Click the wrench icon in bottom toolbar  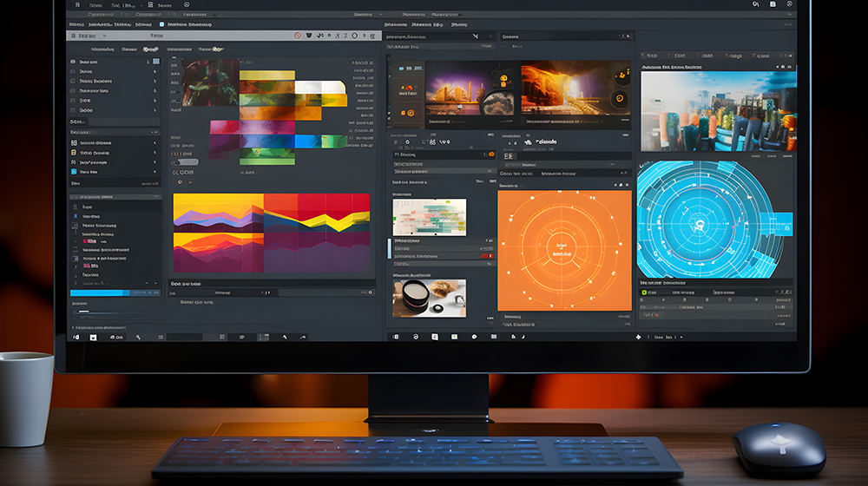138,336
